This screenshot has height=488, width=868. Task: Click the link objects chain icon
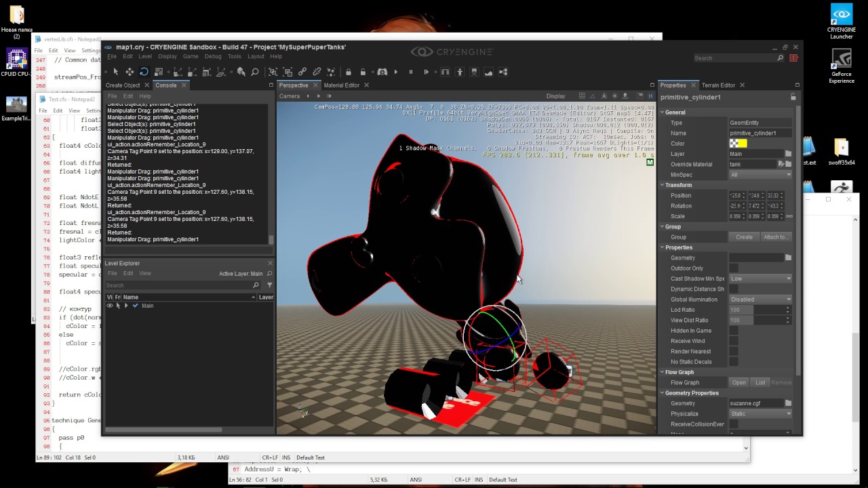pos(302,72)
